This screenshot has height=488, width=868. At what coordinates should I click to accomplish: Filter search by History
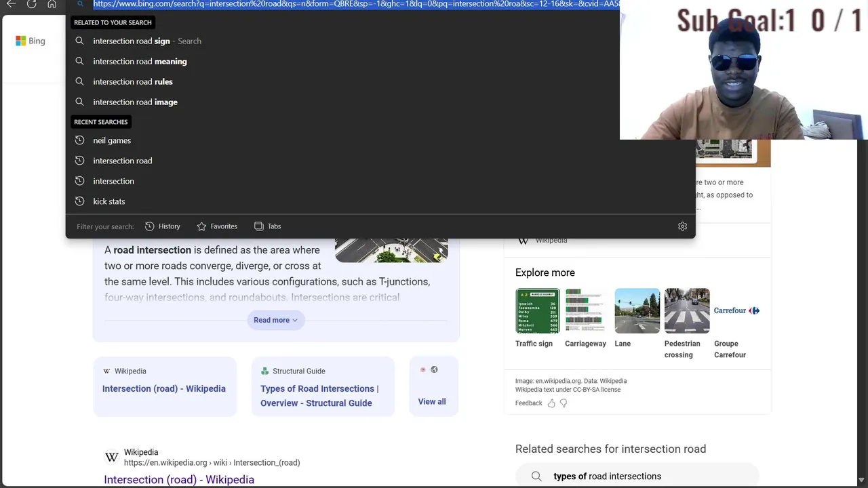coord(163,226)
